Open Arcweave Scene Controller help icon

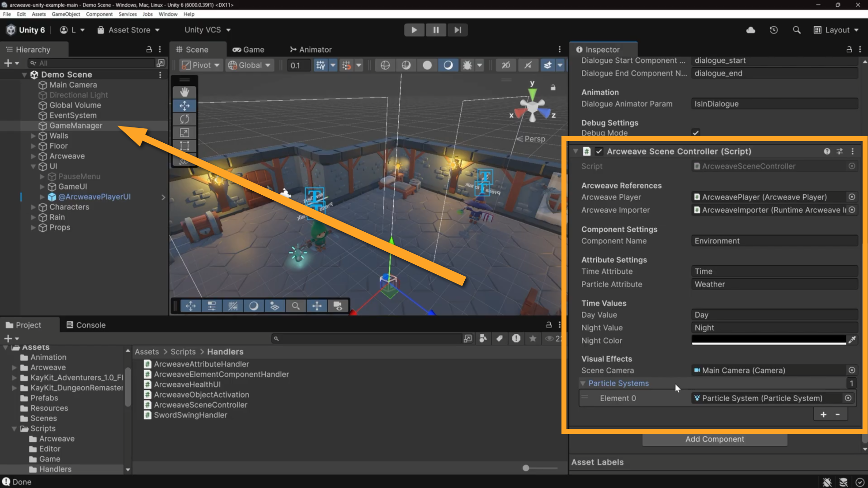(827, 151)
